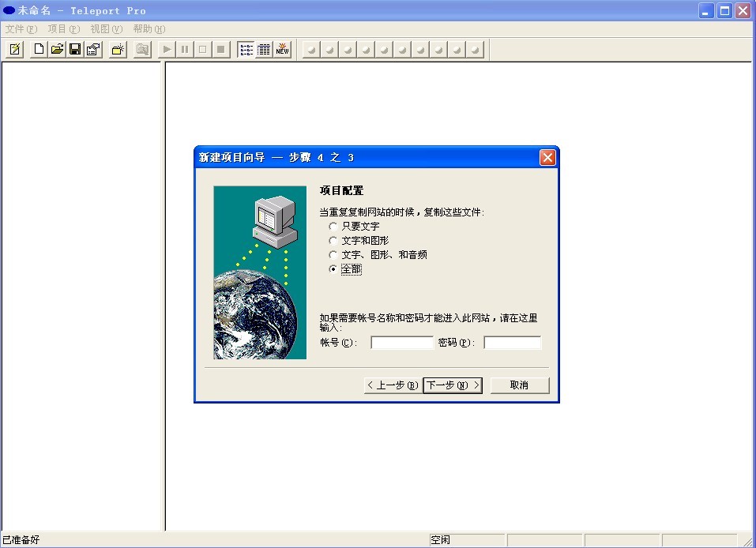Screen dimensions: 756x548
Task: Minimize the Teleport Pro window
Action: point(706,10)
